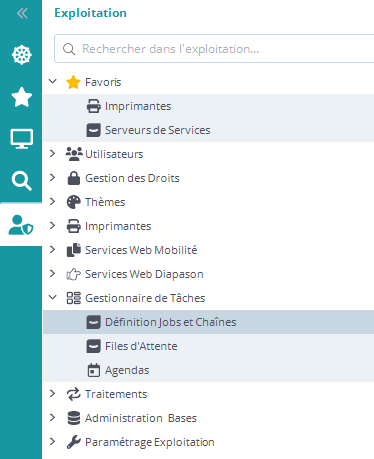This screenshot has height=459, width=374.
Task: Click the Définition Jobs et Chaînes icon
Action: point(93,322)
